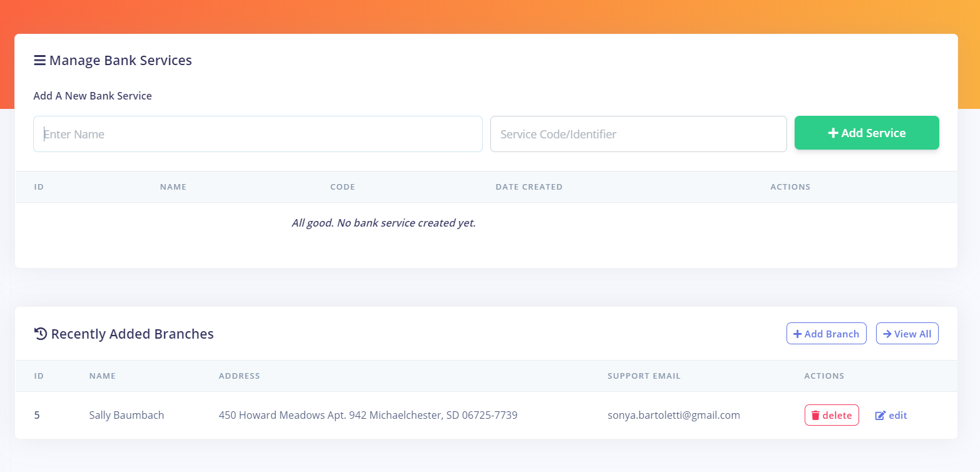Hit the green Add Service button
Image resolution: width=980 pixels, height=472 pixels.
pyautogui.click(x=867, y=133)
